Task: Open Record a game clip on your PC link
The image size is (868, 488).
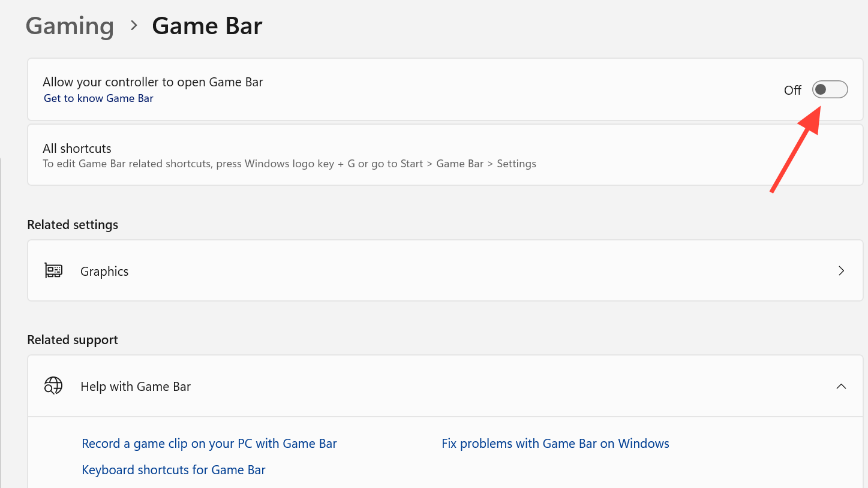Action: (x=209, y=444)
